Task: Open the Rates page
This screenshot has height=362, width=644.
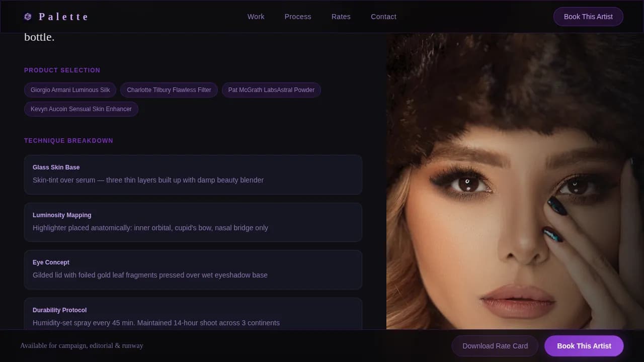Action: (341, 17)
